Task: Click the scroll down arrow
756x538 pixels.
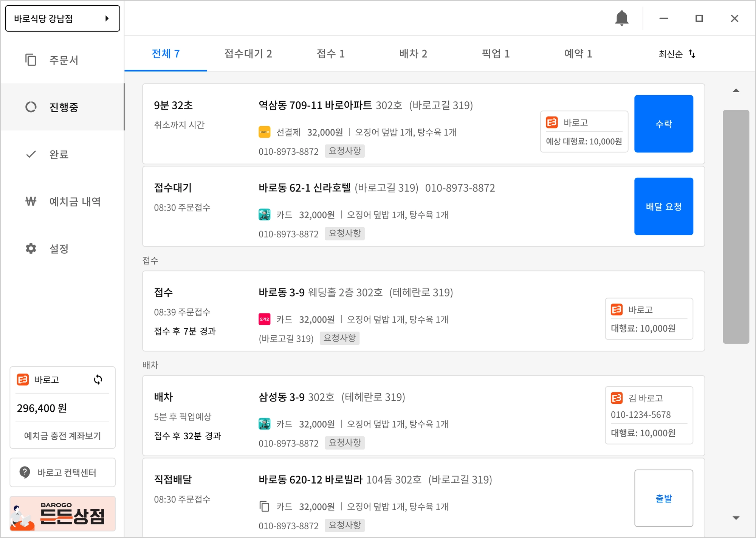Action: point(736,518)
